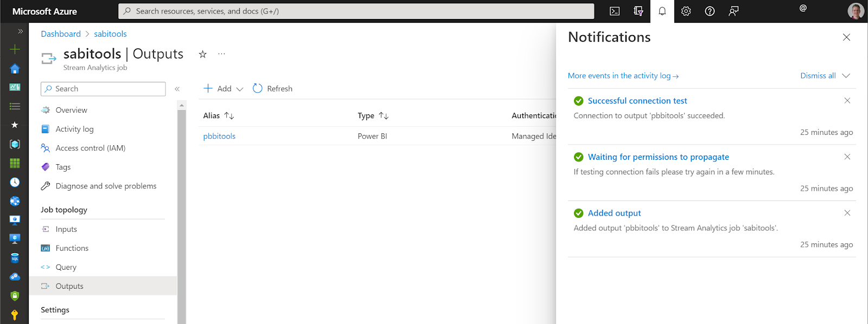Open Waiting for permissions to propagate notification
This screenshot has width=868, height=324.
(659, 157)
